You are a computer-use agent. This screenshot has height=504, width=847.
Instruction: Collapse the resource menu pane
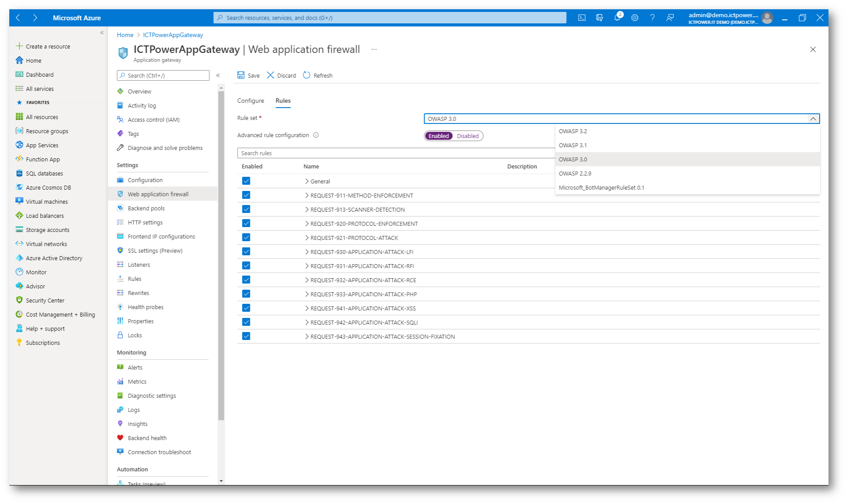click(218, 75)
